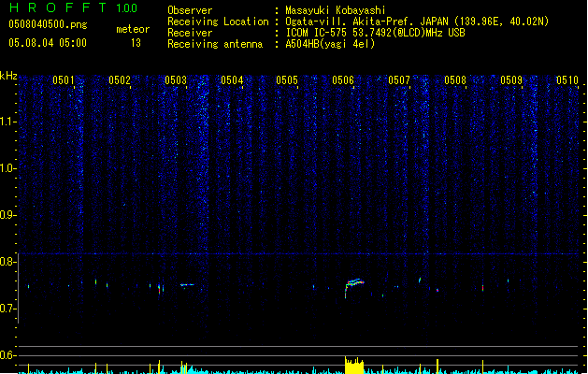Click the horizontal echo trace after 0503
Screen dimensions: 588x374
click(187, 285)
